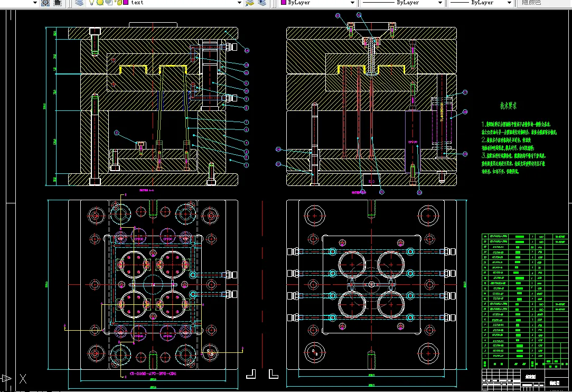Select the magenta CI-2035-A70-B75-C90 label
This screenshot has height=392, width=572.
[x=152, y=374]
